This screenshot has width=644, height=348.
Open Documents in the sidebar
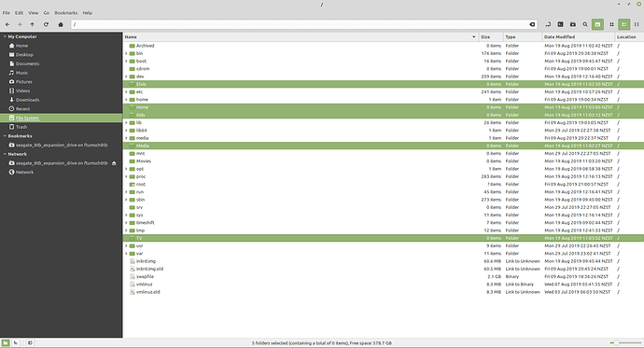coord(62,63)
